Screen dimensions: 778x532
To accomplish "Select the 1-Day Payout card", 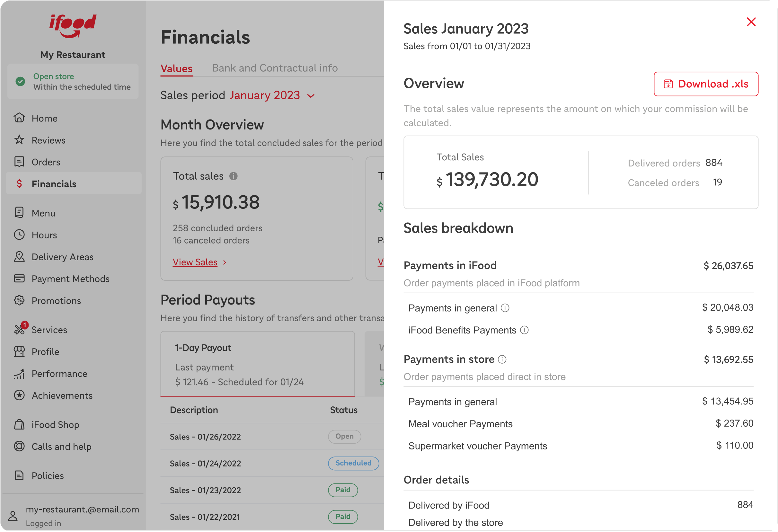I will [x=257, y=364].
